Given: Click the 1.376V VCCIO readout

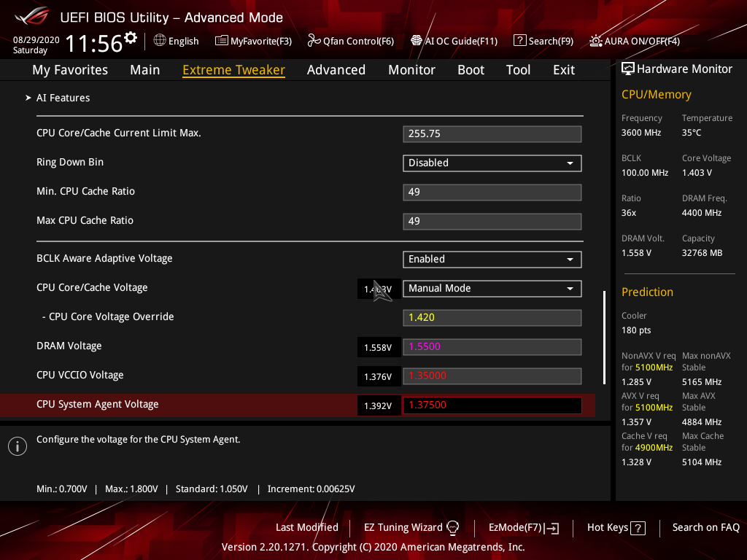Looking at the screenshot, I should (379, 376).
